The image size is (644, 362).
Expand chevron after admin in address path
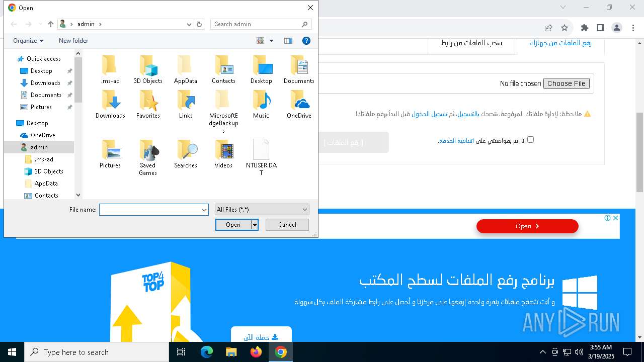(100, 24)
